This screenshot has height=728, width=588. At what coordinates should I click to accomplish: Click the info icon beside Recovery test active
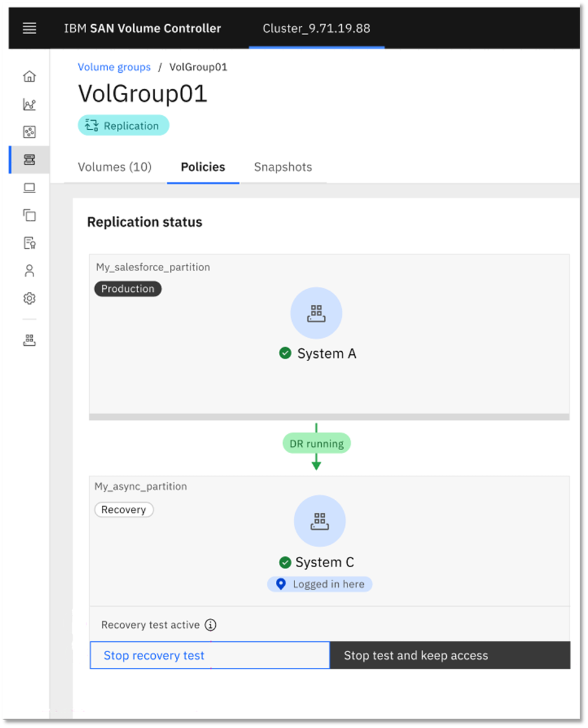[x=209, y=625]
